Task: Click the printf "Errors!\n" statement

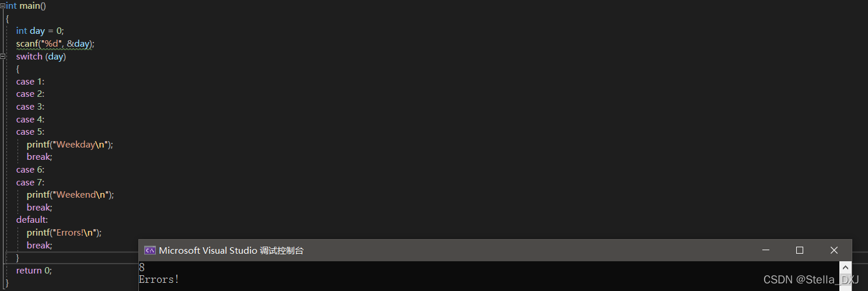Action: [64, 232]
